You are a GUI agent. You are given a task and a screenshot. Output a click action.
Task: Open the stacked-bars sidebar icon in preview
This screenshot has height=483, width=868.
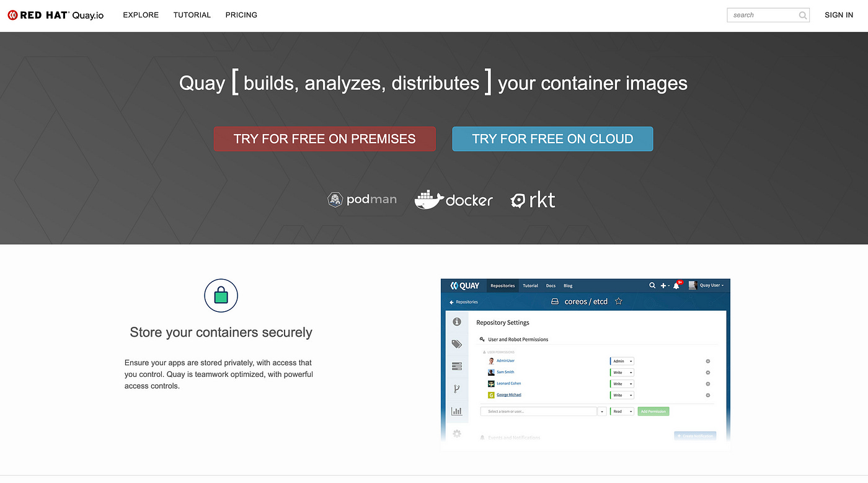457,367
